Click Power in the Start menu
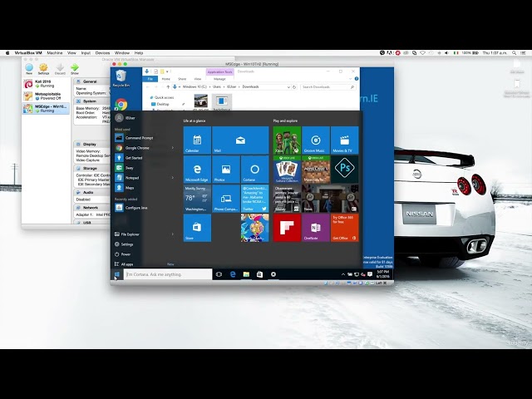The height and width of the screenshot is (399, 532). click(122, 254)
